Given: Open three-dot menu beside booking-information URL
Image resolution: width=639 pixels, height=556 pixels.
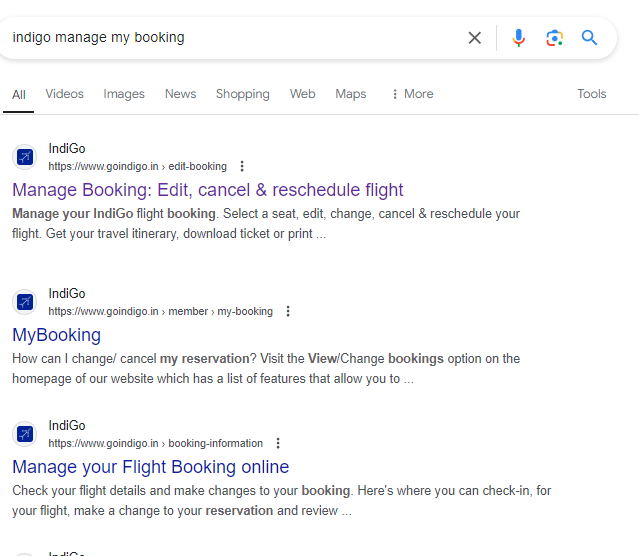Looking at the screenshot, I should click(278, 443).
